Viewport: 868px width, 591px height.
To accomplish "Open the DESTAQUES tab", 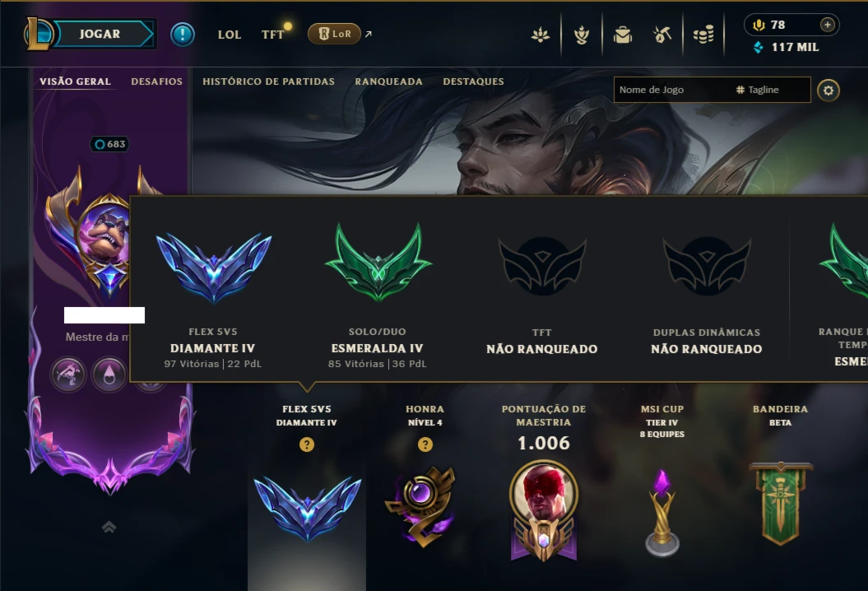I will (x=473, y=81).
